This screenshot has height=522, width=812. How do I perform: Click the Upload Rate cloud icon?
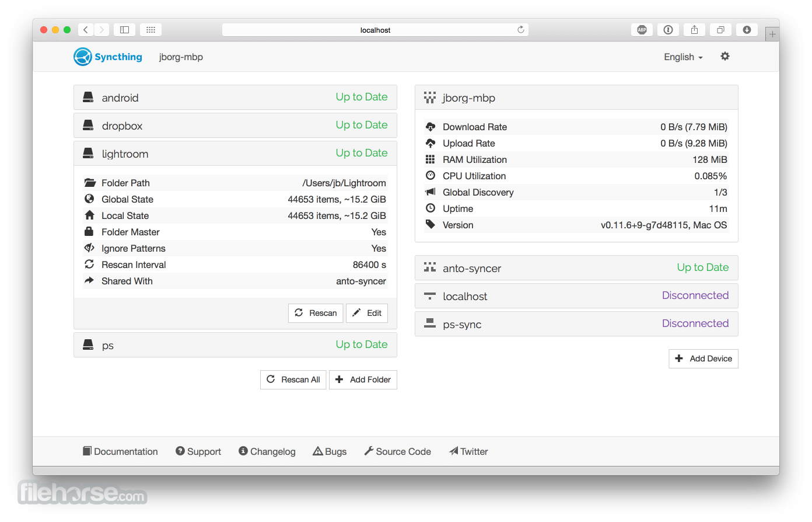[430, 143]
